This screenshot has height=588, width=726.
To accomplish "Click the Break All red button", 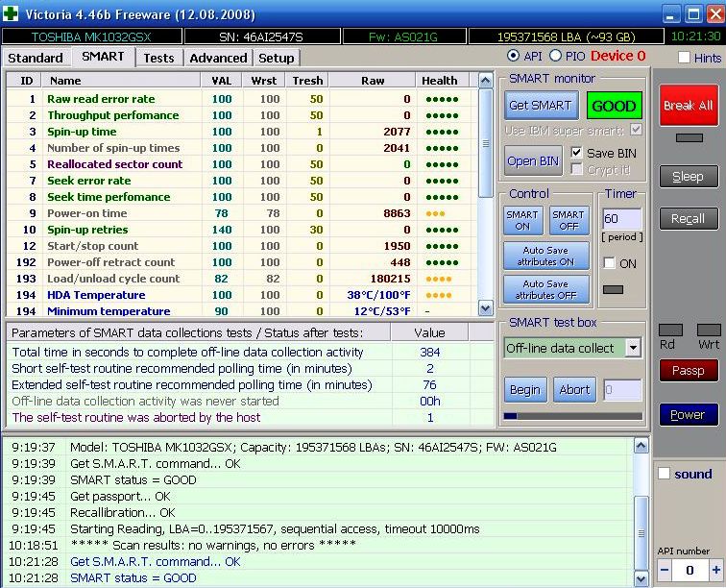I will click(687, 105).
